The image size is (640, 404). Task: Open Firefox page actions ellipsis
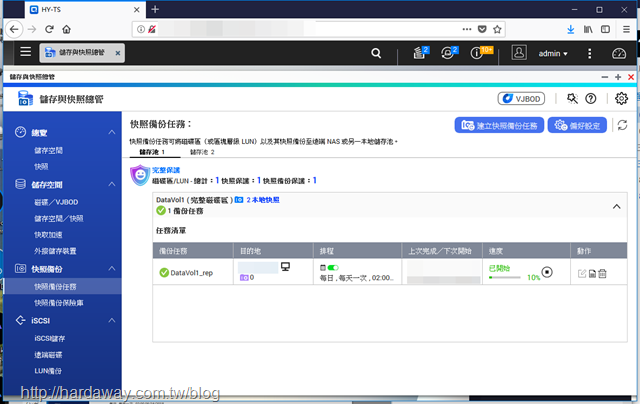467,29
